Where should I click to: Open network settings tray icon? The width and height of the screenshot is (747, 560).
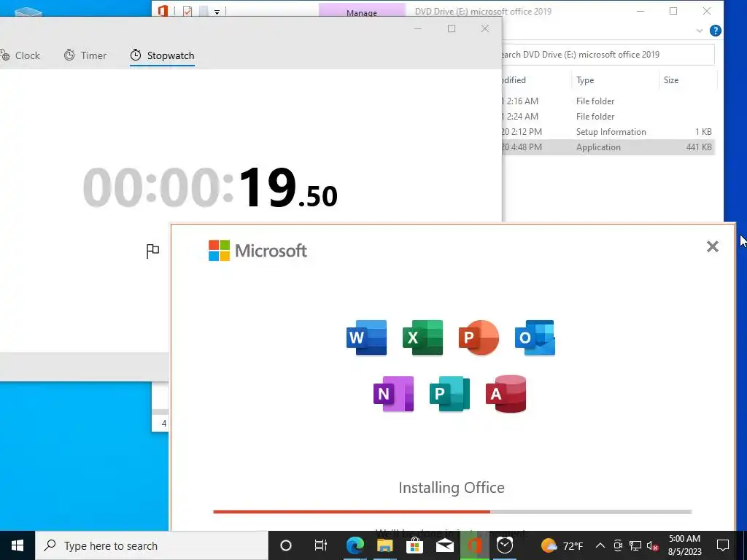(635, 545)
